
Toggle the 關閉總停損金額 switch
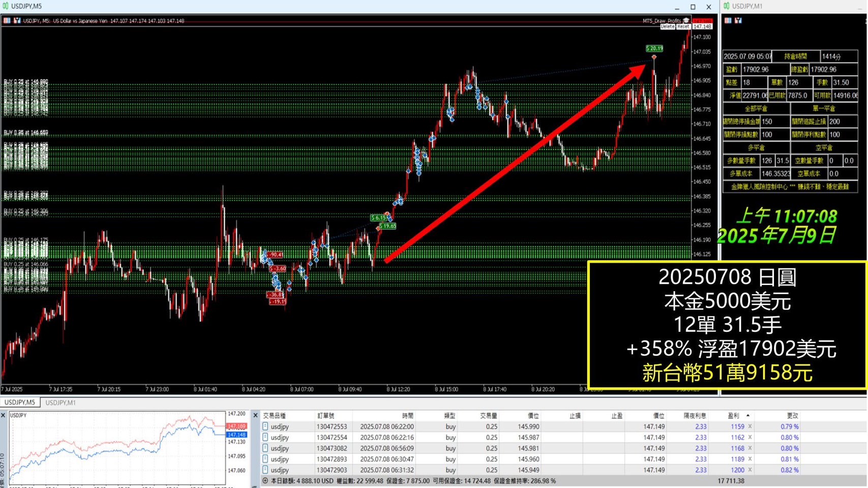[x=741, y=122]
